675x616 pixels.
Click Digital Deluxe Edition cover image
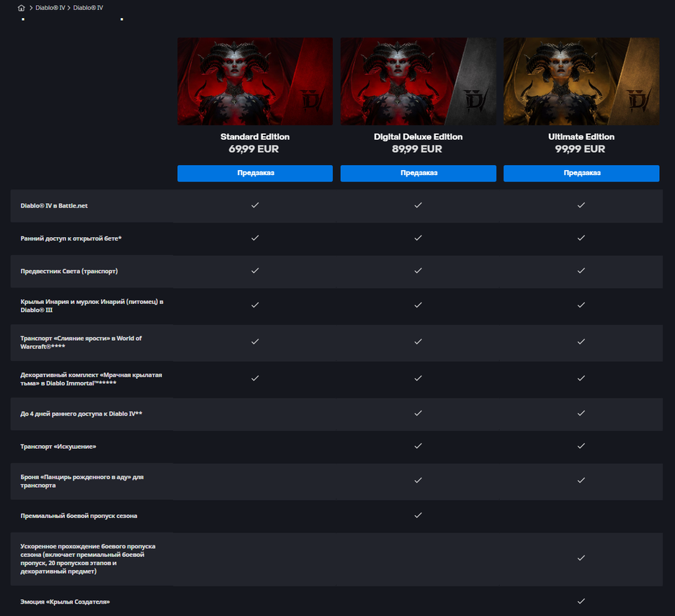point(418,81)
